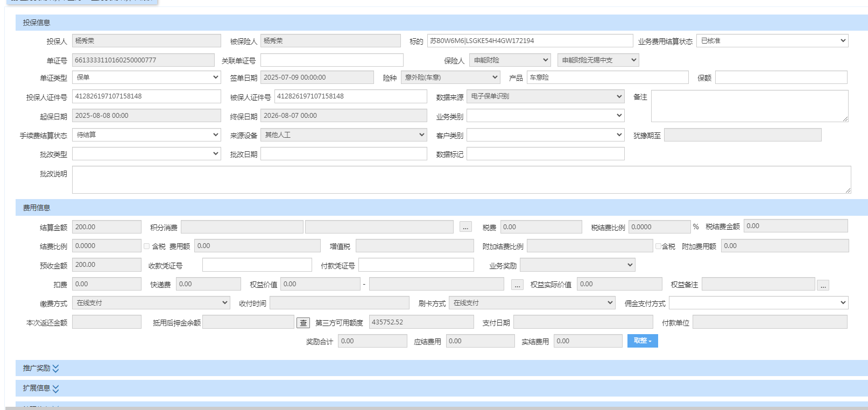The image size is (868, 410).
Task: Click the 单证号 field
Action: pyautogui.click(x=143, y=60)
